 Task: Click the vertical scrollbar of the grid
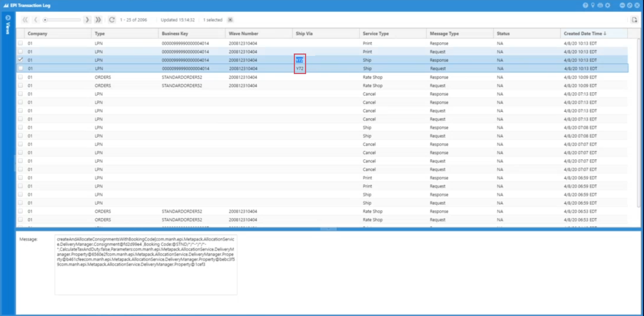click(638, 123)
